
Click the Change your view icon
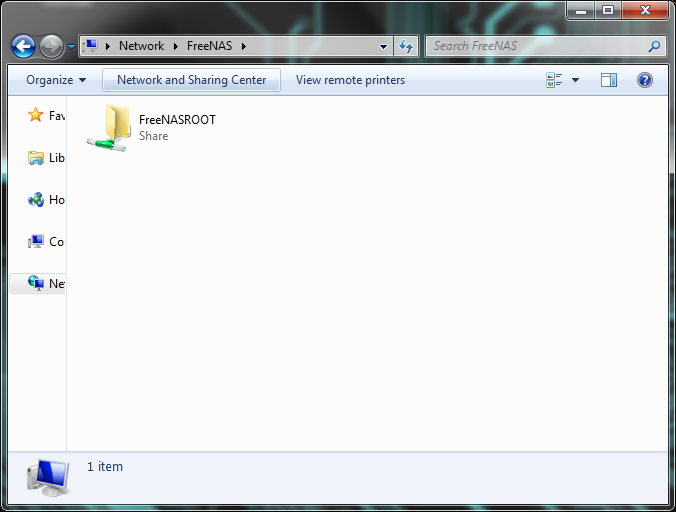555,80
